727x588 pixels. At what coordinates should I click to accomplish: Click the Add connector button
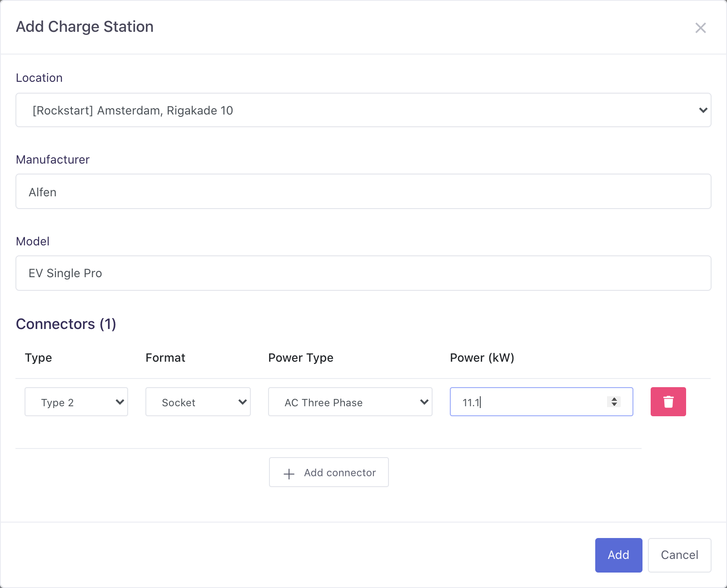pos(329,472)
